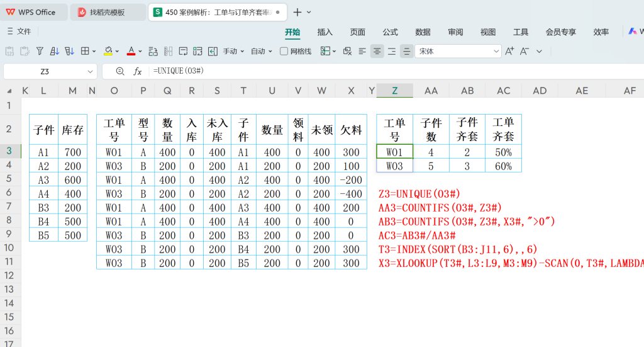Switch to the 开始 ribbon tab

pos(292,32)
